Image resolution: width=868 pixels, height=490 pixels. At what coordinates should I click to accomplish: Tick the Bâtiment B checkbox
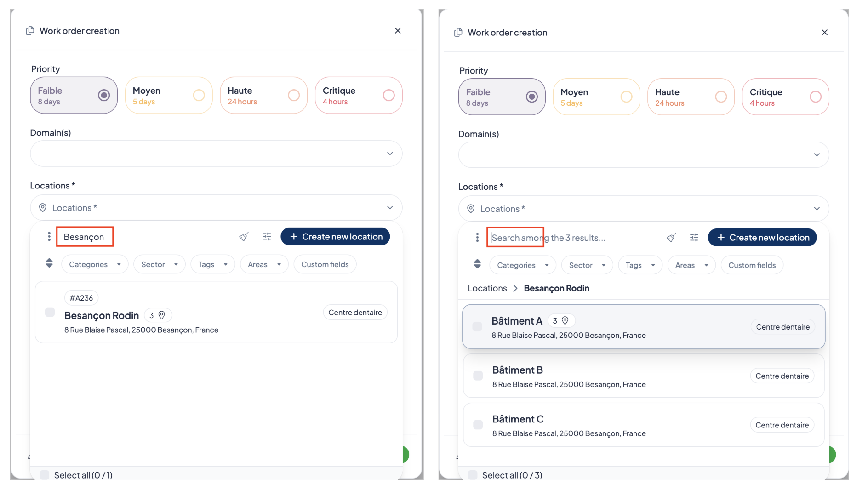478,376
